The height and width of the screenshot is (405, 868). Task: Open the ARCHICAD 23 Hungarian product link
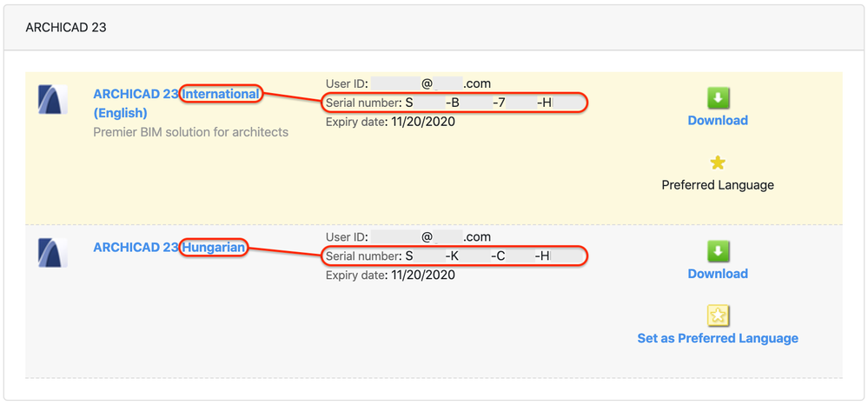(169, 248)
